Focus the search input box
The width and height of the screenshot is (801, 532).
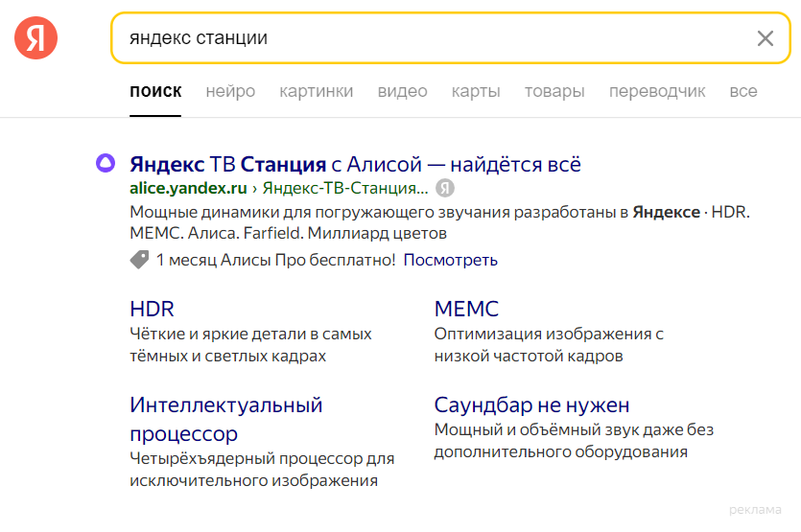432,38
